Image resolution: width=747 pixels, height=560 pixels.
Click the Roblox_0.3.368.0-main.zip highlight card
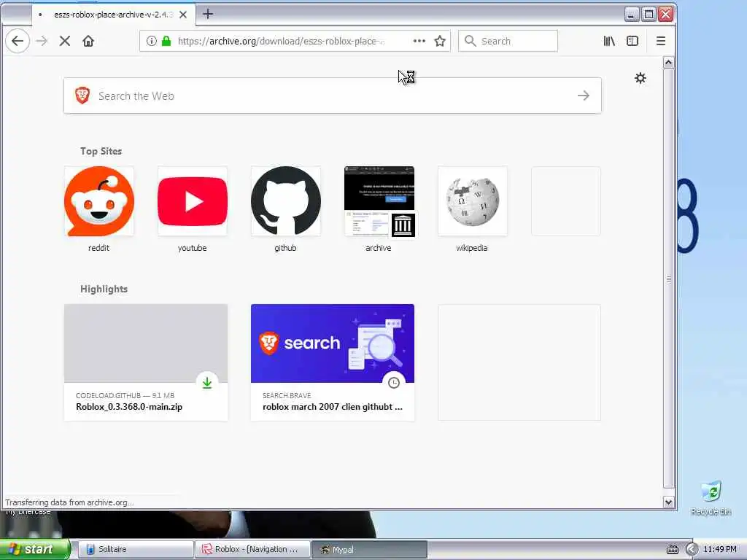[x=146, y=362]
